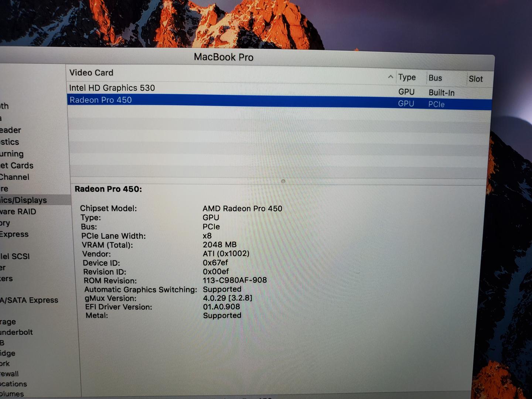Image resolution: width=532 pixels, height=399 pixels.
Task: Select the ATI (0x1002) vendor value
Action: 226,253
